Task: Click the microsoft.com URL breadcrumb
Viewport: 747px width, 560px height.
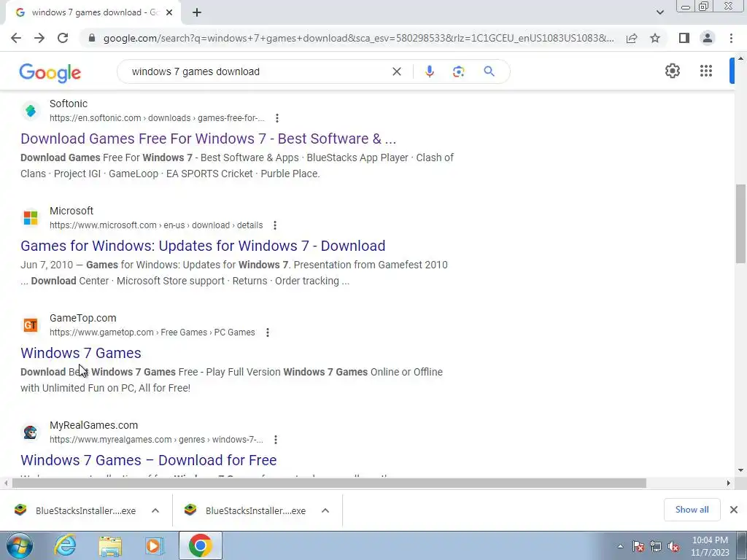Action: [156, 225]
